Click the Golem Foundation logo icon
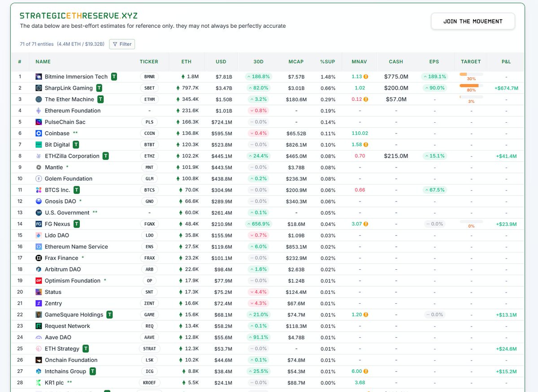The height and width of the screenshot is (392, 538). [x=38, y=178]
